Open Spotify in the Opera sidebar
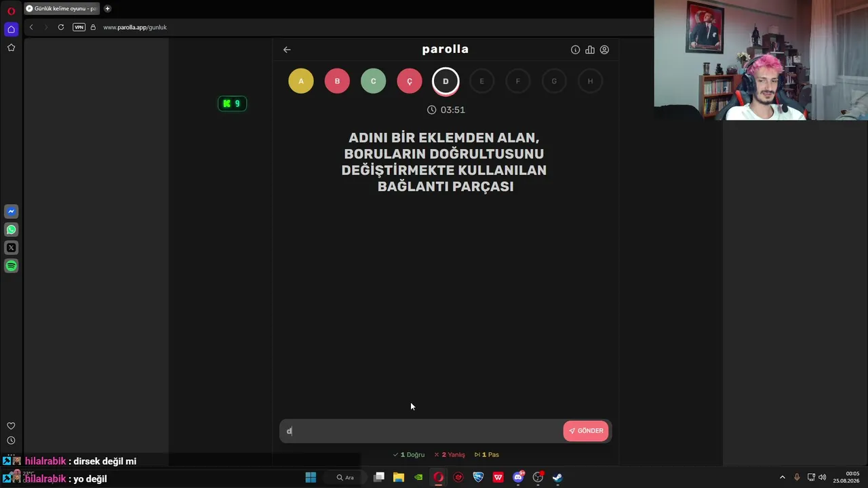Image resolution: width=868 pixels, height=488 pixels. [11, 266]
